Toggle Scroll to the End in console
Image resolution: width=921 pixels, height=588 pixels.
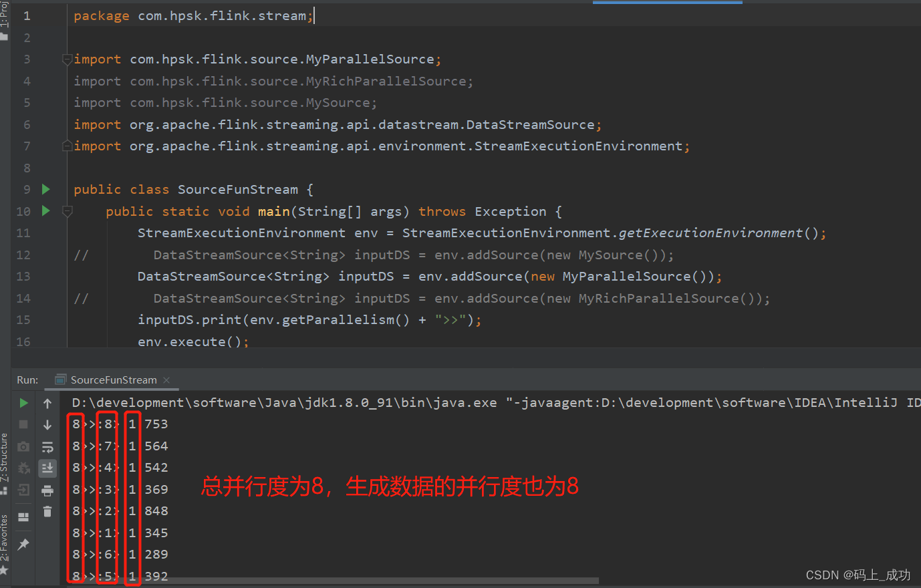(x=47, y=468)
